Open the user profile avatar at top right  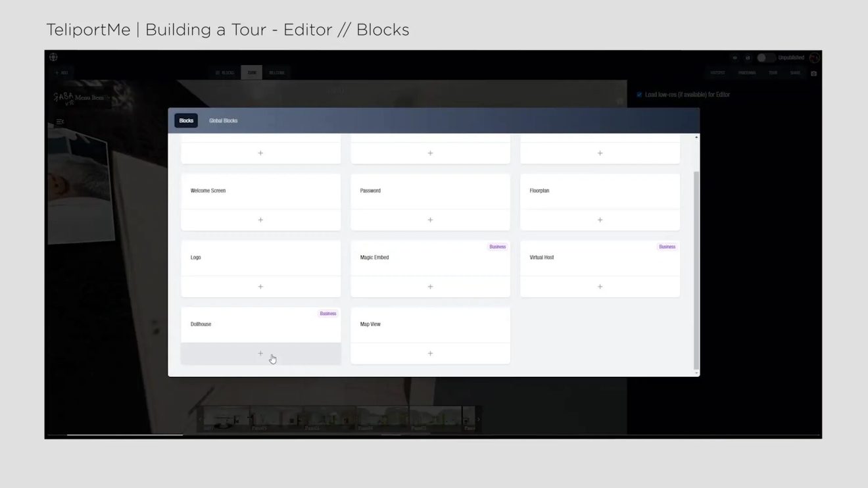pos(814,58)
